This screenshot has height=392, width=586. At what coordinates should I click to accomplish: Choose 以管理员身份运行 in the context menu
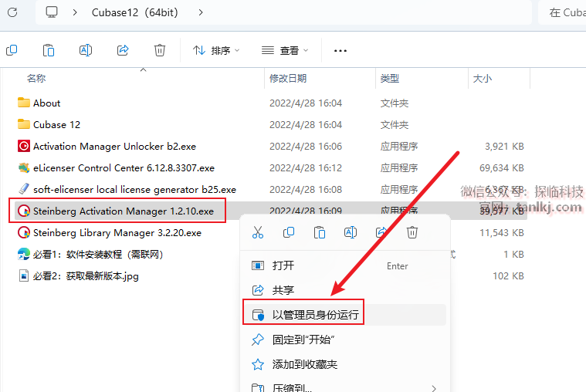click(345, 315)
